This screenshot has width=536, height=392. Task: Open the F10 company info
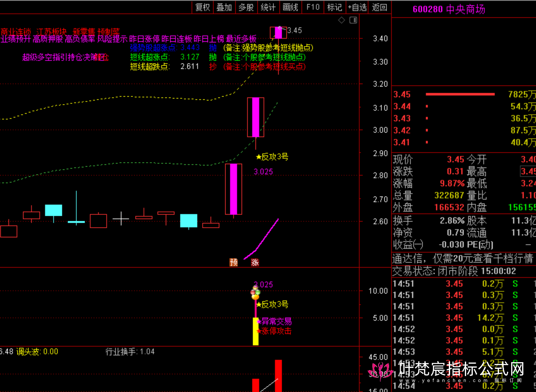click(x=313, y=7)
